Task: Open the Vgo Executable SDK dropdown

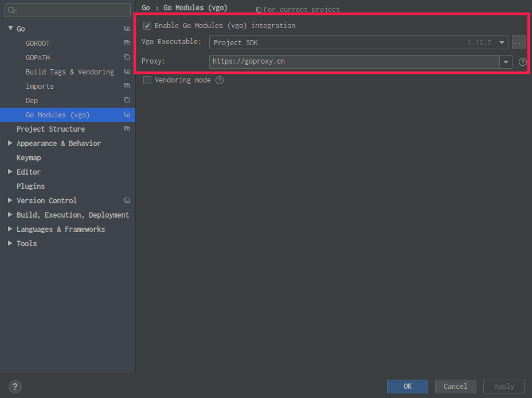Action: coord(502,43)
